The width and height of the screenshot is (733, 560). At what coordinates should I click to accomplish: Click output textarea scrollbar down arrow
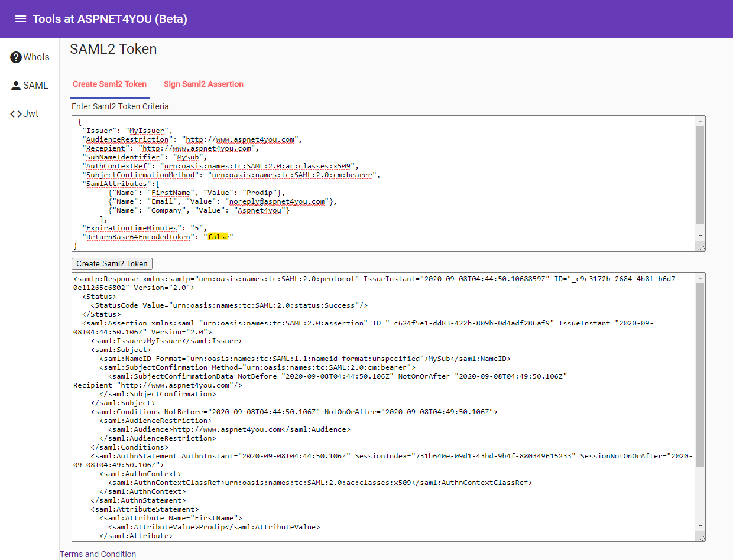[700, 525]
